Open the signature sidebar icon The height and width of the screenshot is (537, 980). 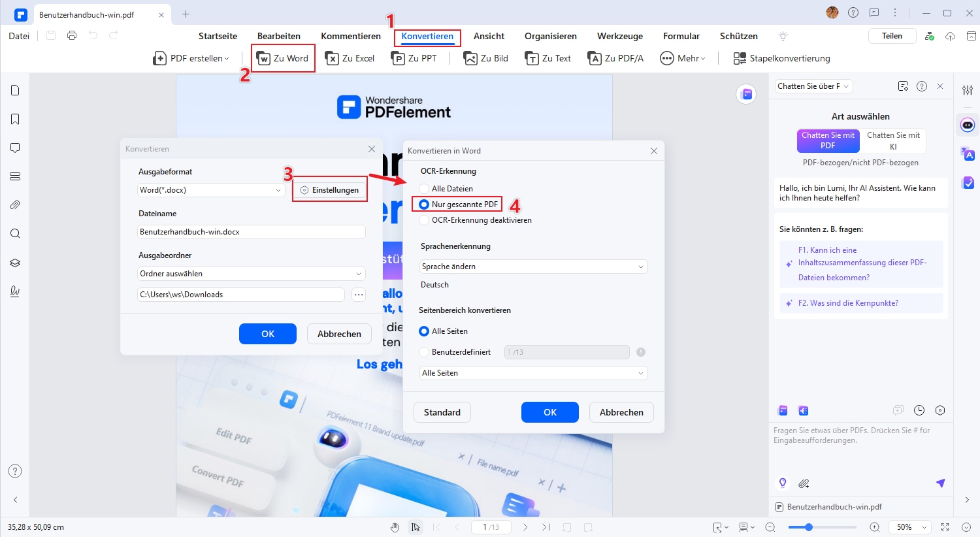tap(15, 291)
